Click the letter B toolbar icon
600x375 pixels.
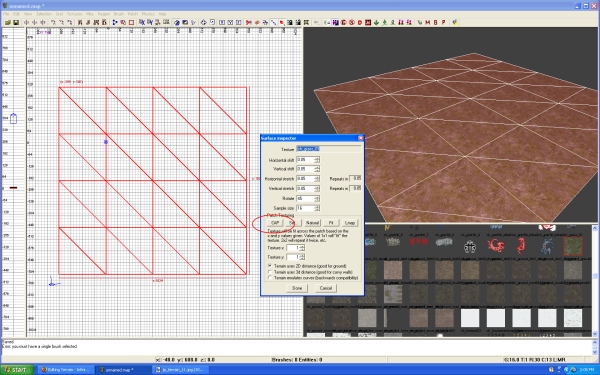pos(435,23)
